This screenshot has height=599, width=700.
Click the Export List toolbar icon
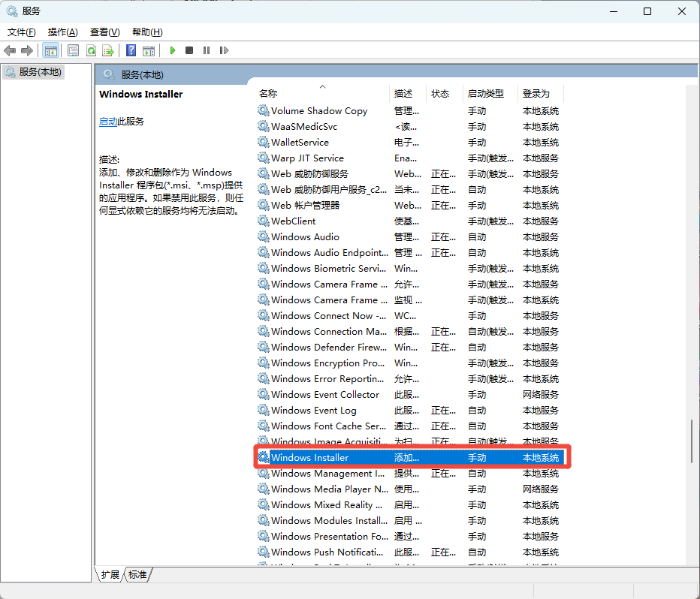[x=108, y=50]
